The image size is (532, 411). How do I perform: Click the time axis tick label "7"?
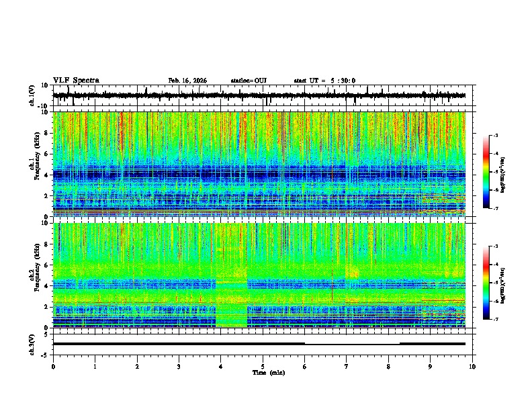[347, 367]
